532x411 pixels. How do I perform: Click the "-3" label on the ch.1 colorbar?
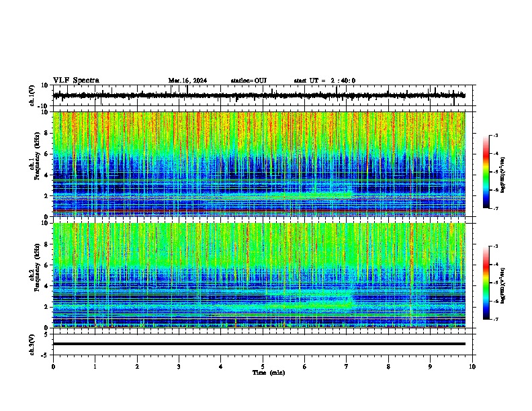(x=495, y=136)
